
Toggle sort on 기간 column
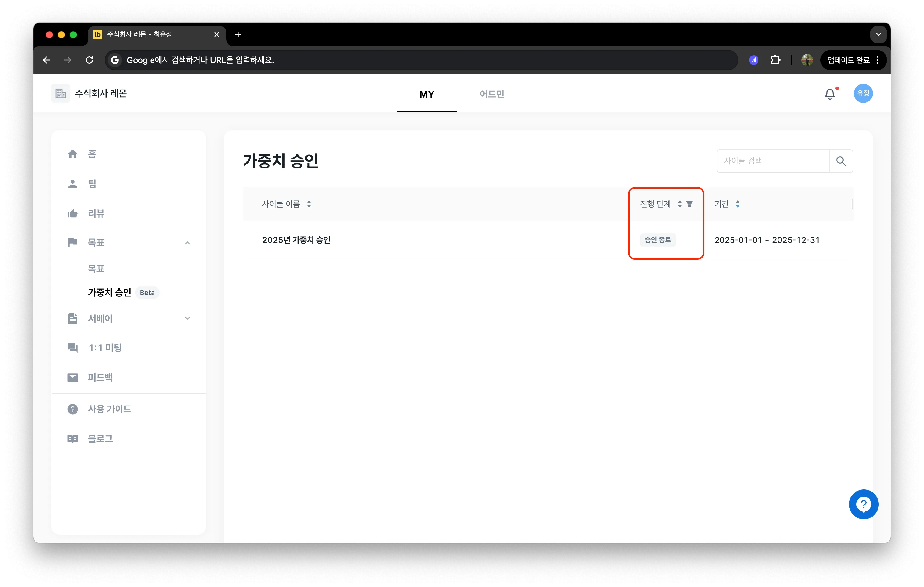pos(738,204)
